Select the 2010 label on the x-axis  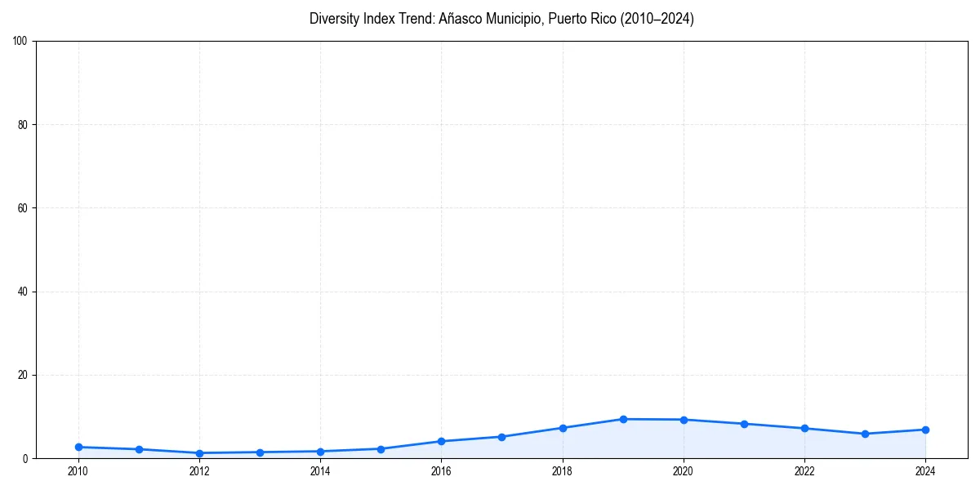pyautogui.click(x=78, y=471)
